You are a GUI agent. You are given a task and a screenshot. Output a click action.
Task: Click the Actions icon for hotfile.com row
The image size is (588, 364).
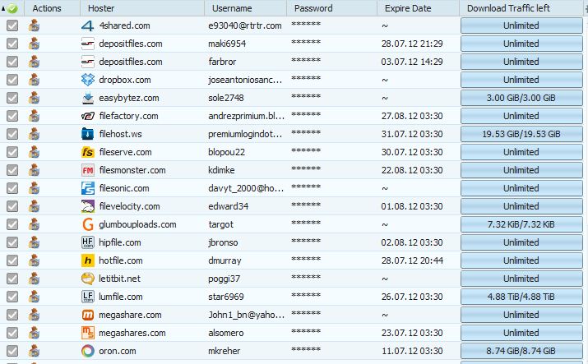click(x=34, y=260)
